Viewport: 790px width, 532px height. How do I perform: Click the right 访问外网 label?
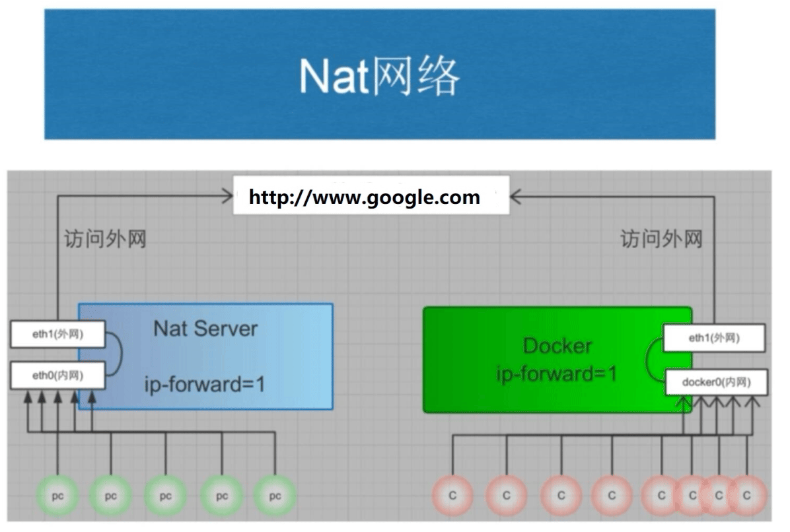coord(661,240)
